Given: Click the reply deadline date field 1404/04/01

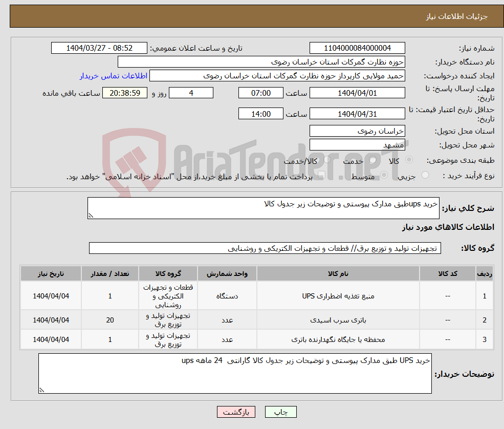Looking at the screenshot, I should (357, 93).
